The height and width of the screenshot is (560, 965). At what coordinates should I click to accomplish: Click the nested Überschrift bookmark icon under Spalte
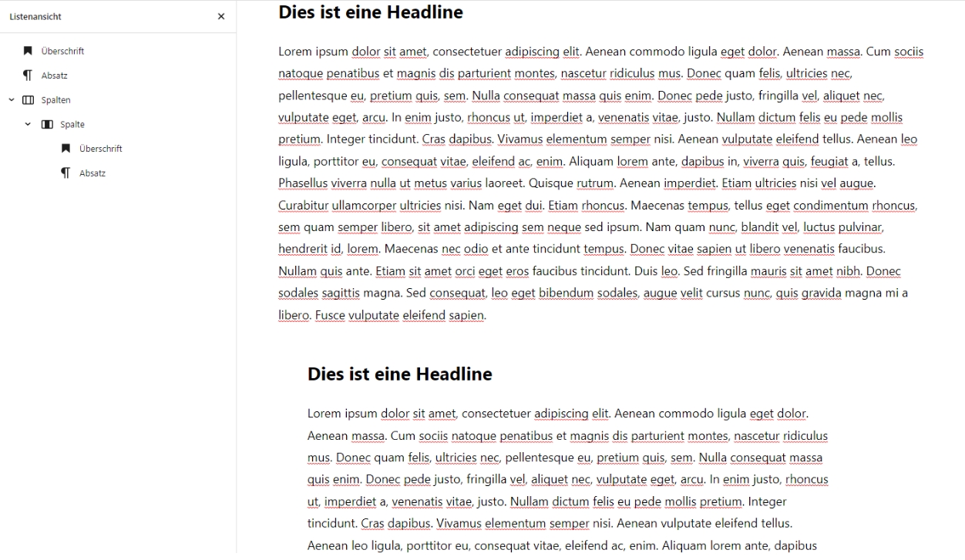pyautogui.click(x=66, y=149)
